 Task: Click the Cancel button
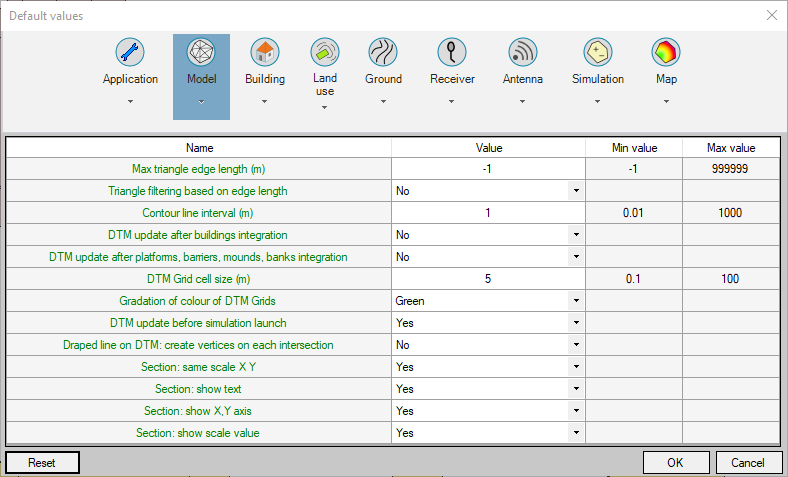[748, 462]
